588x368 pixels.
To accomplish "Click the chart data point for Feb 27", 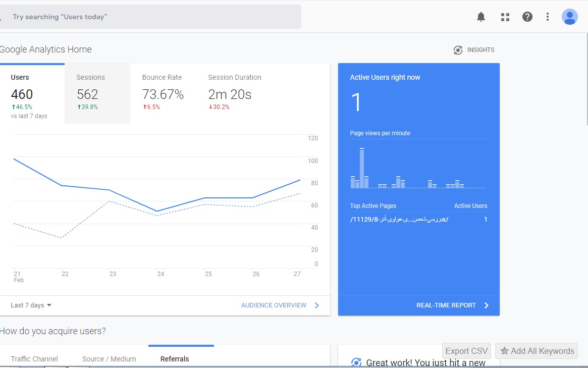I will pyautogui.click(x=300, y=180).
